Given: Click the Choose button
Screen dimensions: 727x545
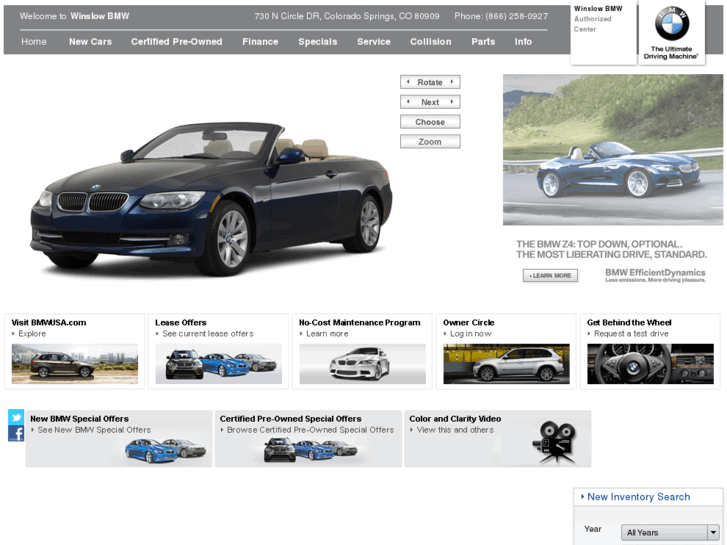Looking at the screenshot, I should pos(430,122).
